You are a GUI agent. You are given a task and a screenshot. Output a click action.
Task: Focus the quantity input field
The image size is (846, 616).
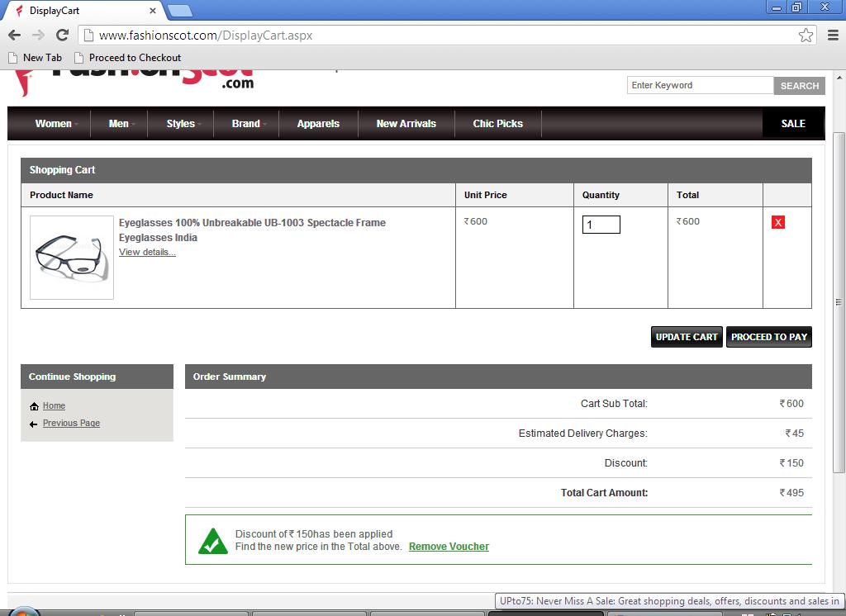point(601,225)
